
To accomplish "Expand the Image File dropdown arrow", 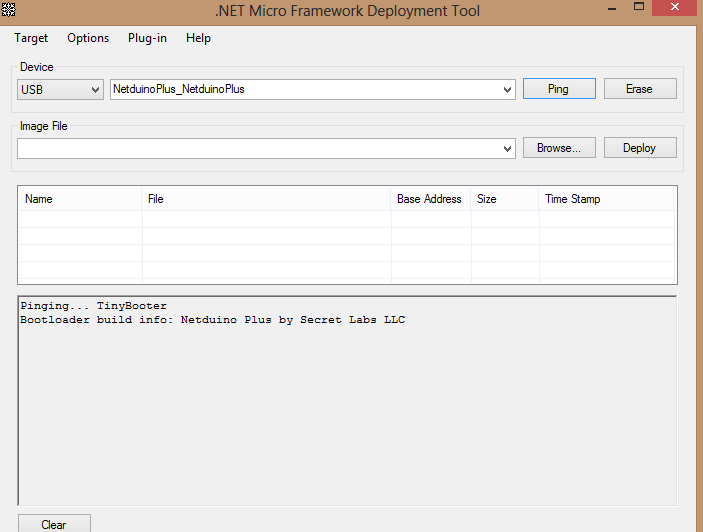I will [508, 148].
